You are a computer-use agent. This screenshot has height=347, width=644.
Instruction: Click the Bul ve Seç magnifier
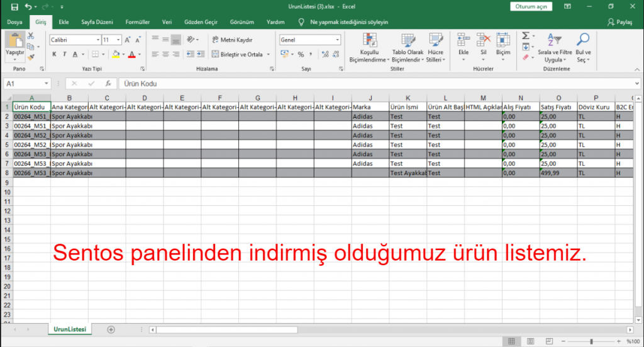[x=583, y=48]
